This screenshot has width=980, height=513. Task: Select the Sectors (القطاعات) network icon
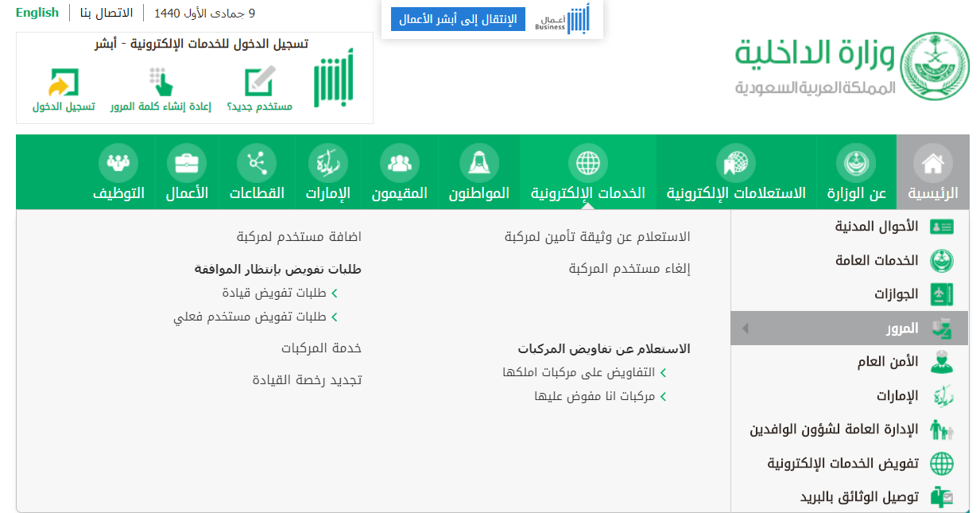(x=256, y=163)
